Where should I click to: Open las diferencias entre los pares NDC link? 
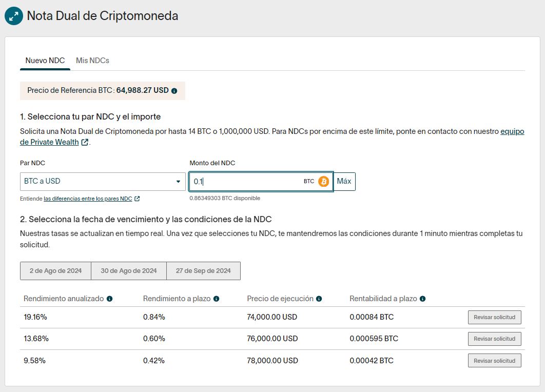point(88,199)
